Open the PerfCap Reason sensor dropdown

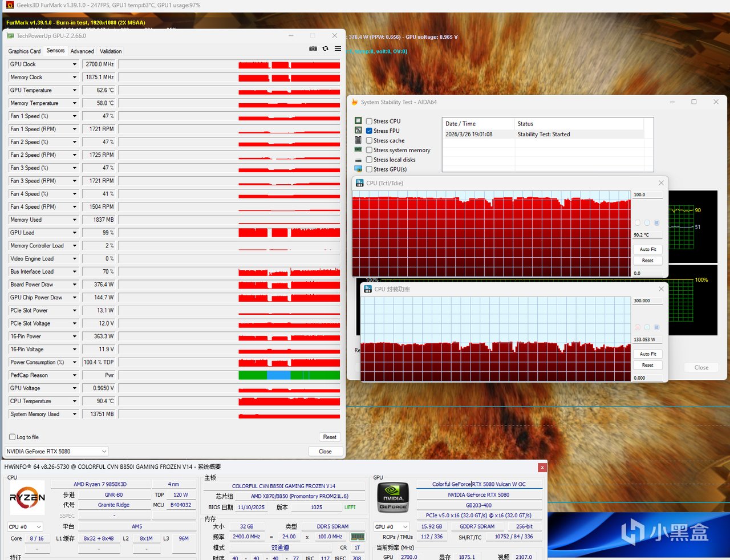pyautogui.click(x=74, y=375)
